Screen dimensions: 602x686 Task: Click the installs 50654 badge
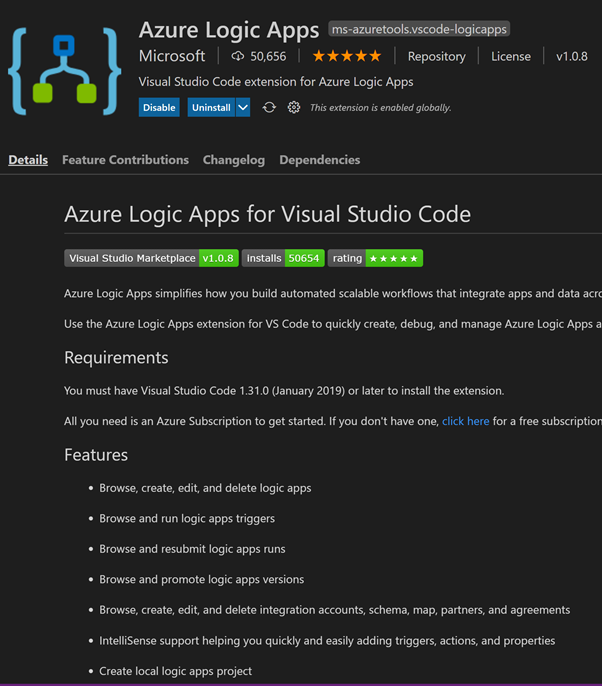click(x=284, y=258)
